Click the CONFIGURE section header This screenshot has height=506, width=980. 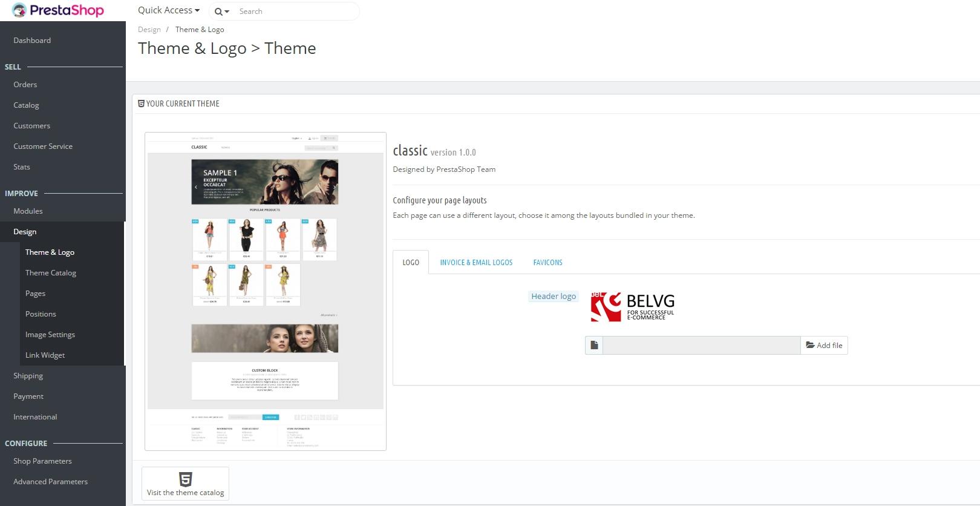pyautogui.click(x=26, y=444)
